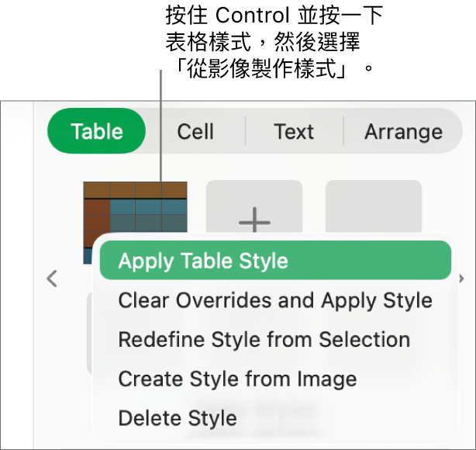Choose Create Style from Image
Viewport: 476px width, 450px height.
[x=237, y=379]
